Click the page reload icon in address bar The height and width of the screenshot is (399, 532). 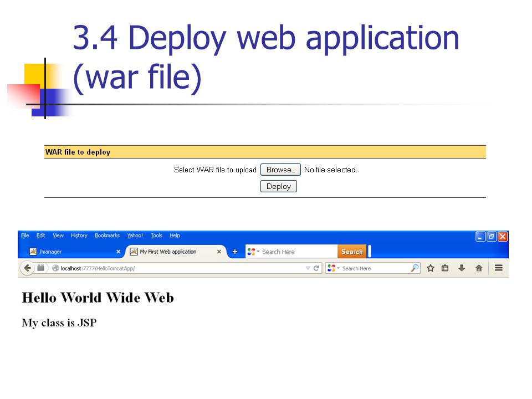(x=316, y=268)
